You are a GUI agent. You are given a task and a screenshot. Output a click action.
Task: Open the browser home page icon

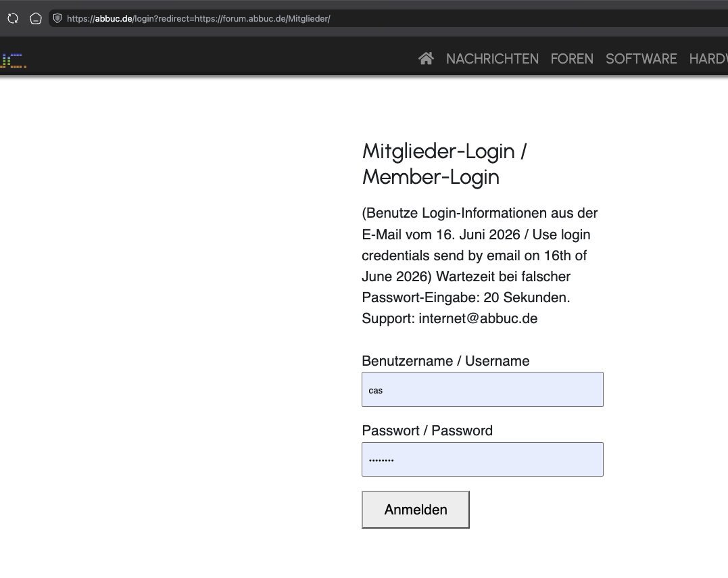(x=36, y=18)
